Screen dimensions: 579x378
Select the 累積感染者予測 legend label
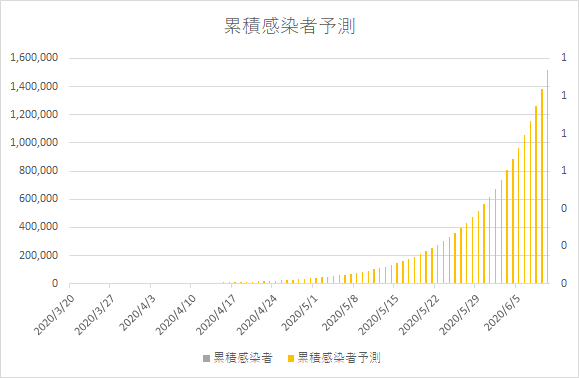click(339, 358)
